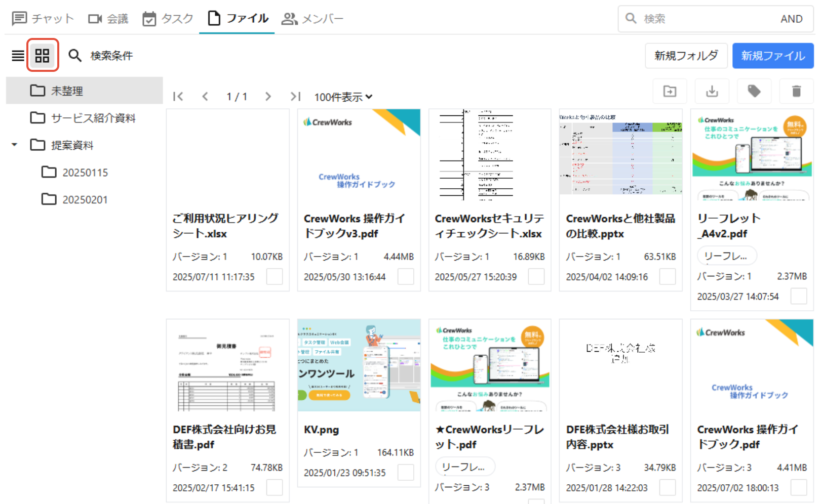Open メンバー tab
The height and width of the screenshot is (504, 820).
(x=313, y=19)
